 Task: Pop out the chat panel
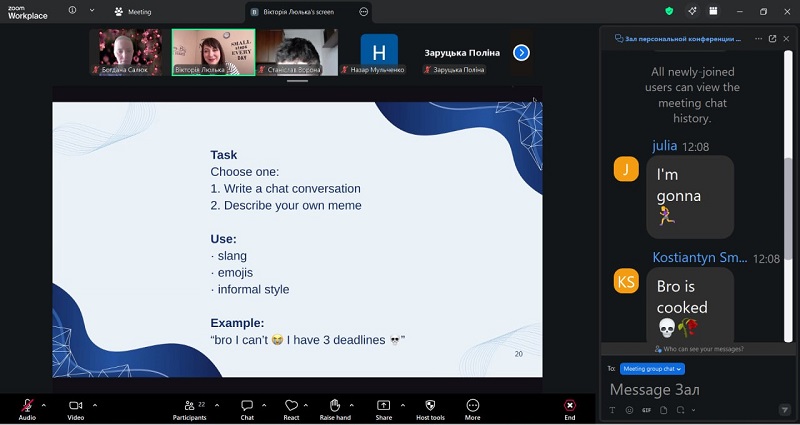click(772, 39)
